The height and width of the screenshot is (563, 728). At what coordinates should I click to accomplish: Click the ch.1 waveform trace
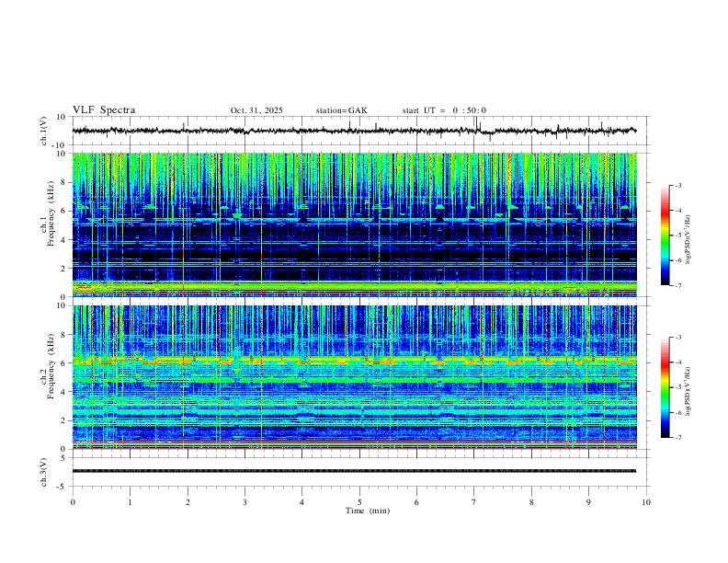click(354, 131)
